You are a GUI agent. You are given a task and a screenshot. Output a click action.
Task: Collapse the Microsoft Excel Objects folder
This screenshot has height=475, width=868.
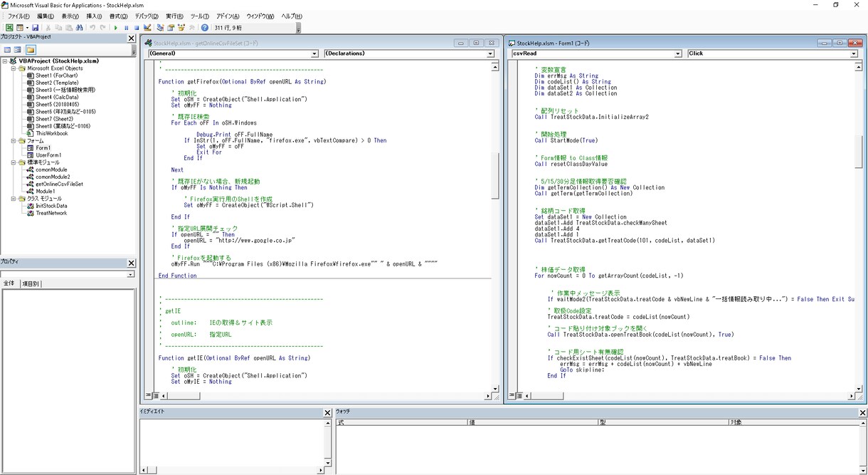click(14, 68)
